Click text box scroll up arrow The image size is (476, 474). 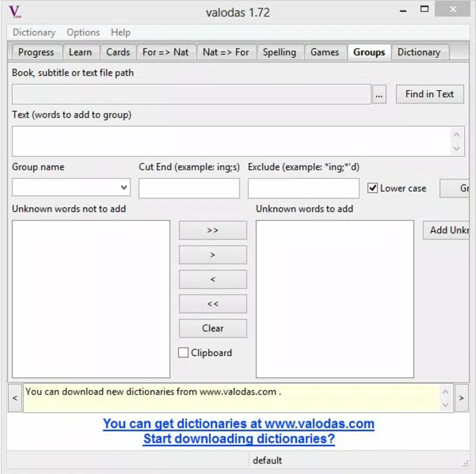click(x=456, y=134)
